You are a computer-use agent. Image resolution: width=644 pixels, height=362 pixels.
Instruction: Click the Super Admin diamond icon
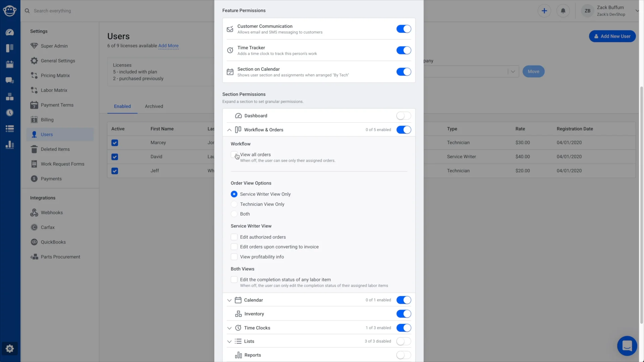34,46
